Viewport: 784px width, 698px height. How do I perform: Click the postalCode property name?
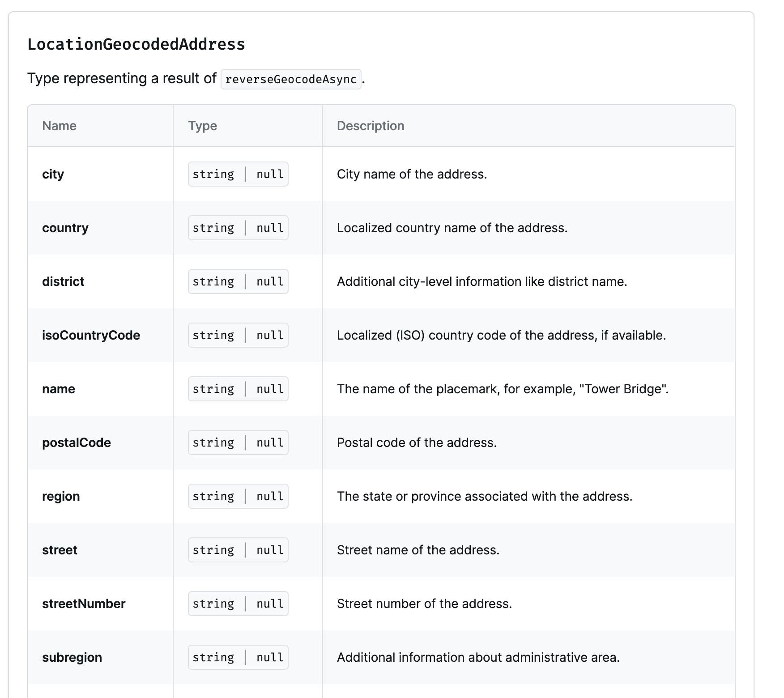click(77, 443)
